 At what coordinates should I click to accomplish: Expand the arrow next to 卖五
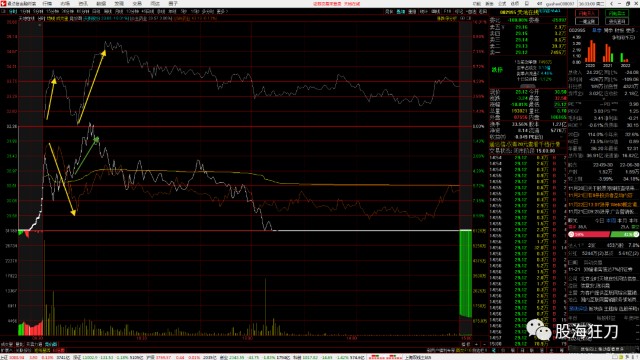(503, 27)
